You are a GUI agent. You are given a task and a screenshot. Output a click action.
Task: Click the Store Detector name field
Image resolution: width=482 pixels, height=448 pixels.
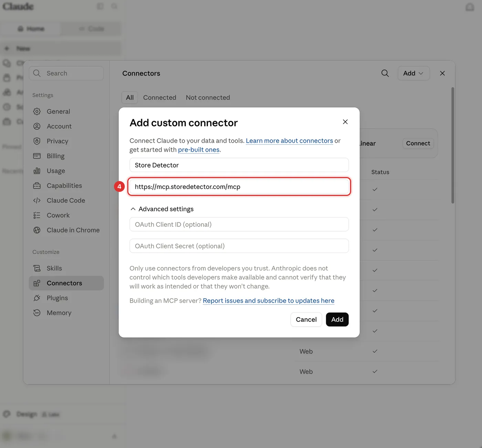click(x=239, y=165)
